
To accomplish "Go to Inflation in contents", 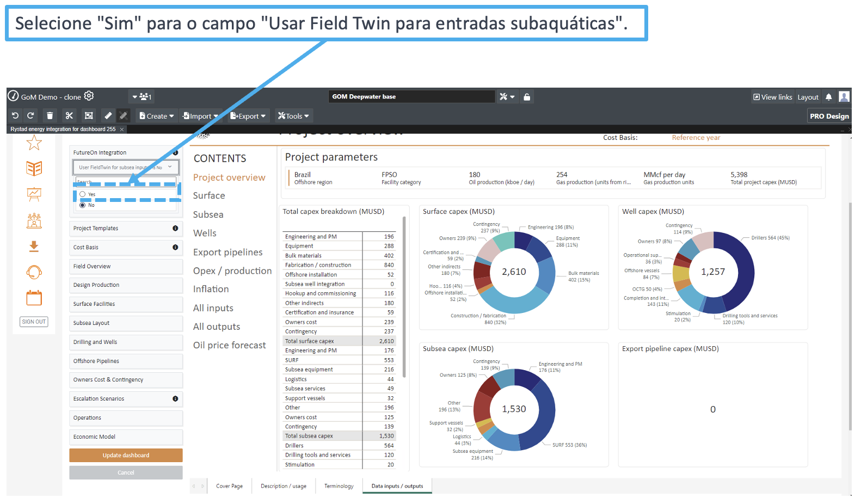I will click(211, 289).
